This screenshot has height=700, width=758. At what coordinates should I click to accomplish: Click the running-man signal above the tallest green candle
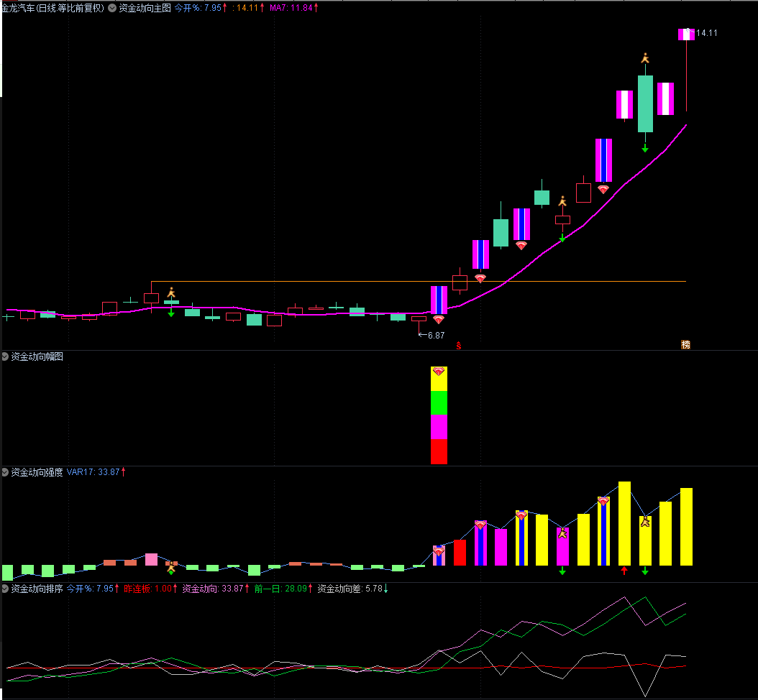point(645,59)
